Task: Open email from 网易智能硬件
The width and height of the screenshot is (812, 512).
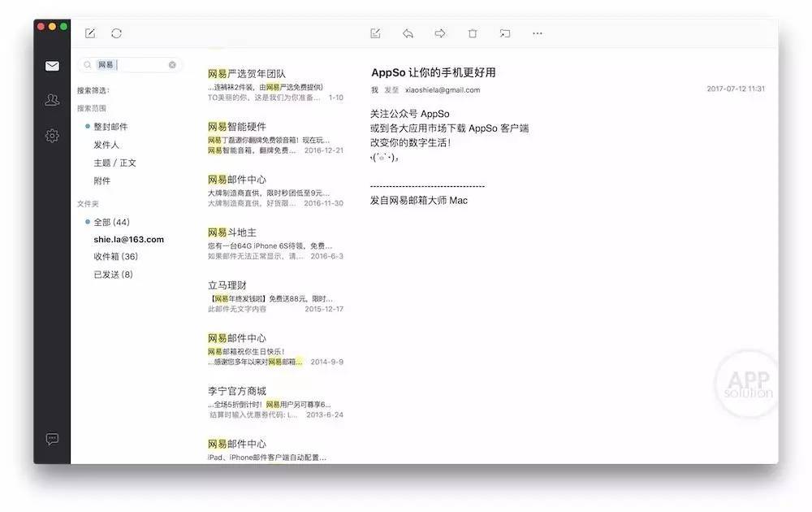Action: click(x=275, y=138)
